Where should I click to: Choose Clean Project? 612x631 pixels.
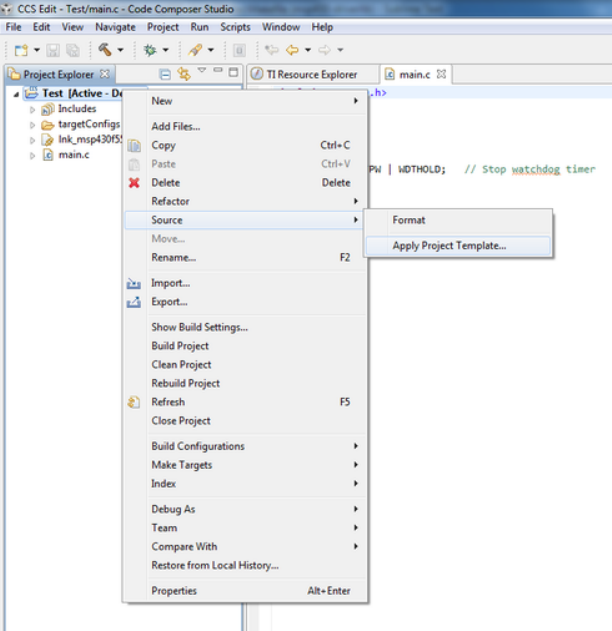click(245, 365)
